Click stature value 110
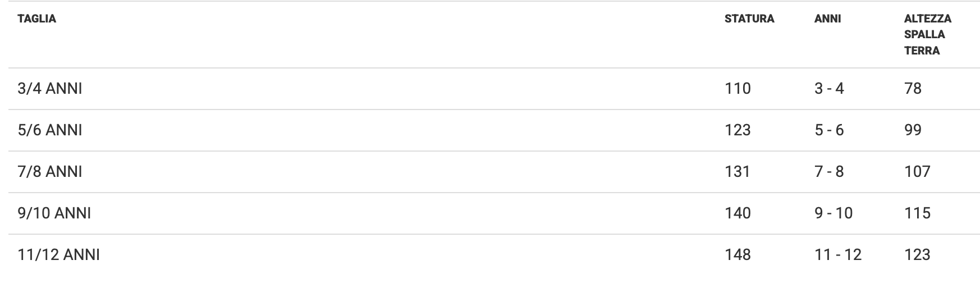 click(x=738, y=89)
